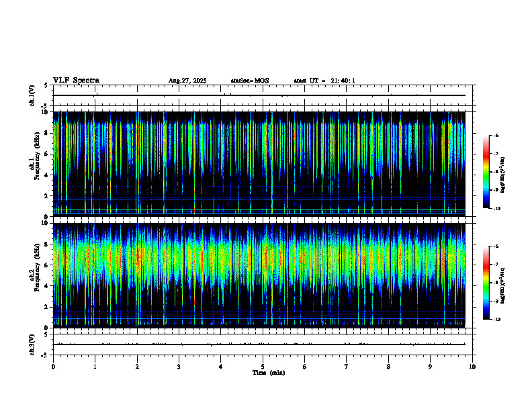Screen dimensions: 532x411
Task: Select the date text "Aug.27, 2025"
Action: (x=187, y=81)
